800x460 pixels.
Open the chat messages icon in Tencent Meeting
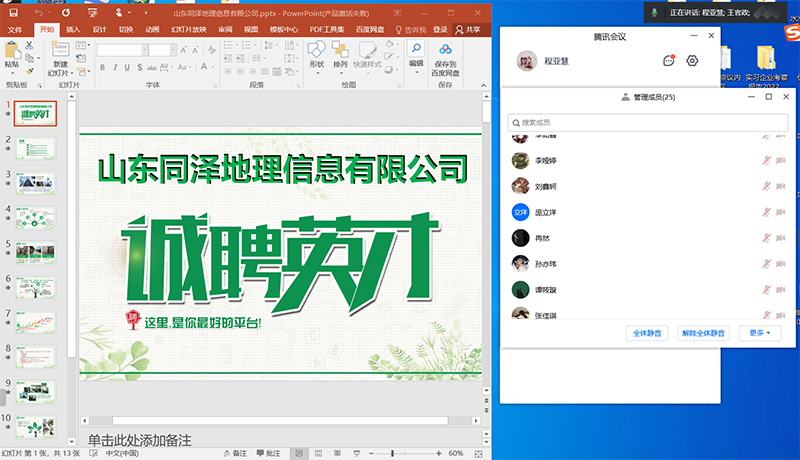669,61
